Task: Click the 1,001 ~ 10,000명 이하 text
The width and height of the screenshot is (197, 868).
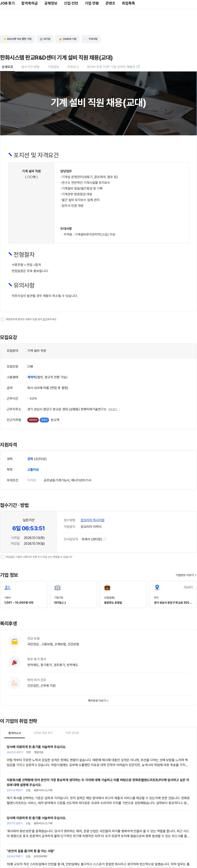Action: [x=19, y=603]
